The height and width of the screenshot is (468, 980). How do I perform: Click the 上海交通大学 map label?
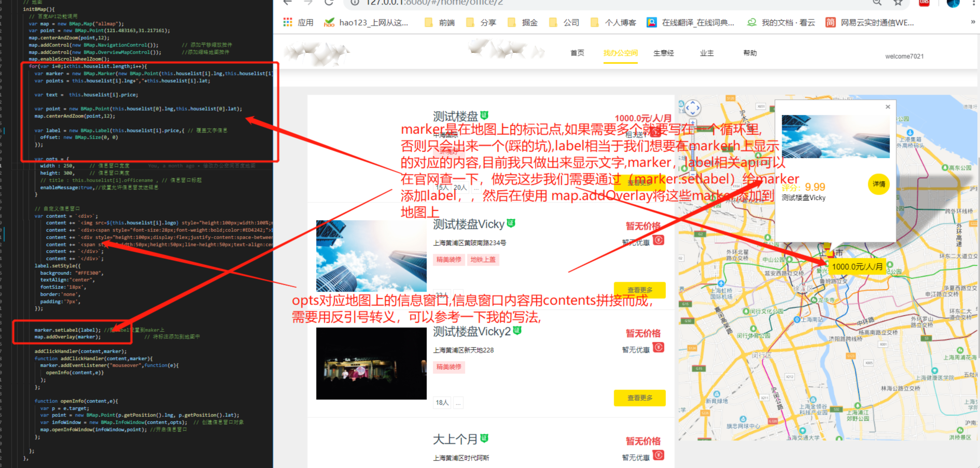pyautogui.click(x=803, y=438)
